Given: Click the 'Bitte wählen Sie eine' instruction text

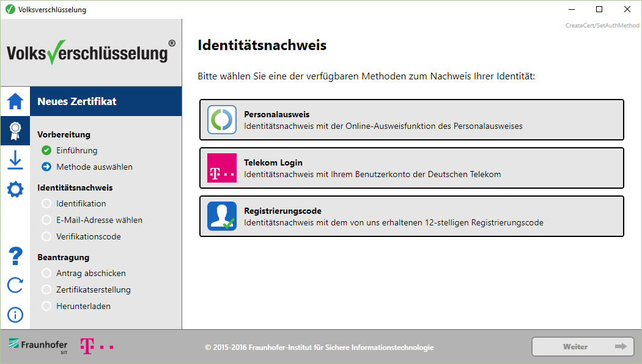Looking at the screenshot, I should point(366,76).
